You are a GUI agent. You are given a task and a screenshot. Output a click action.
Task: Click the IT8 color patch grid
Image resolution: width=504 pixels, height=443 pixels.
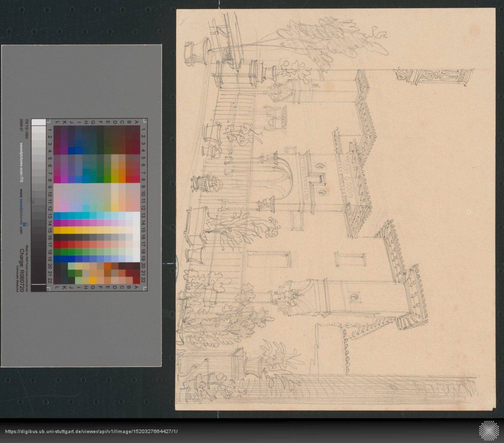(x=97, y=205)
